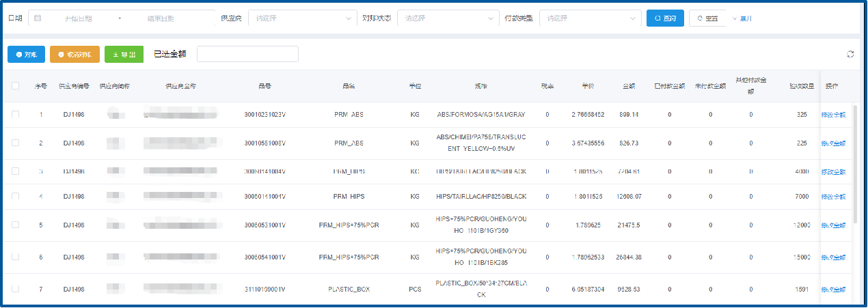The height and width of the screenshot is (308, 868).
Task: Click 修改金额 link for row 1
Action: (833, 115)
